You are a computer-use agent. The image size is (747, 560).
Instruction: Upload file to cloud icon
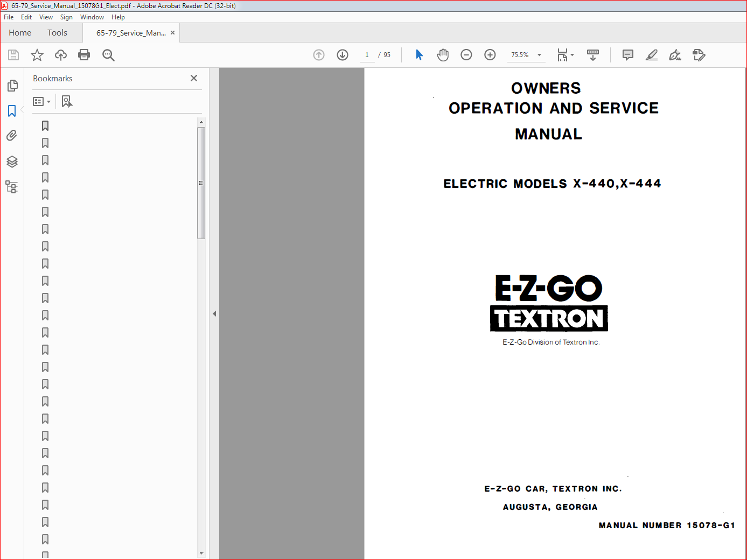point(61,55)
